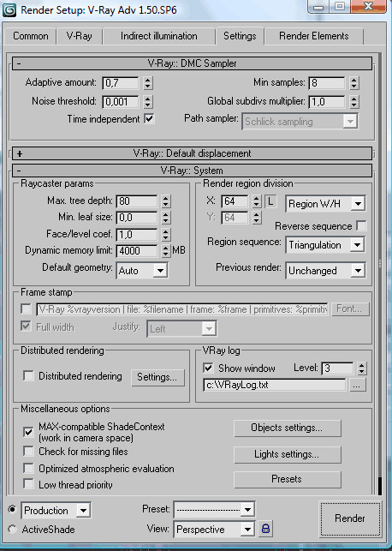392x551 pixels.
Task: Click the Min samples spinner arrows
Action: click(x=354, y=83)
